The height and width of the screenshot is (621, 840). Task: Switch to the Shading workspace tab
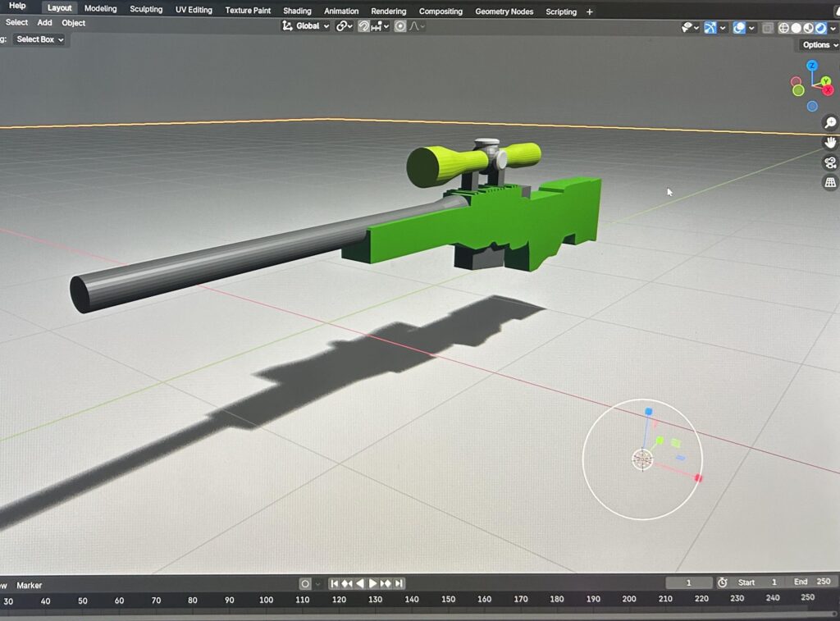tap(297, 11)
